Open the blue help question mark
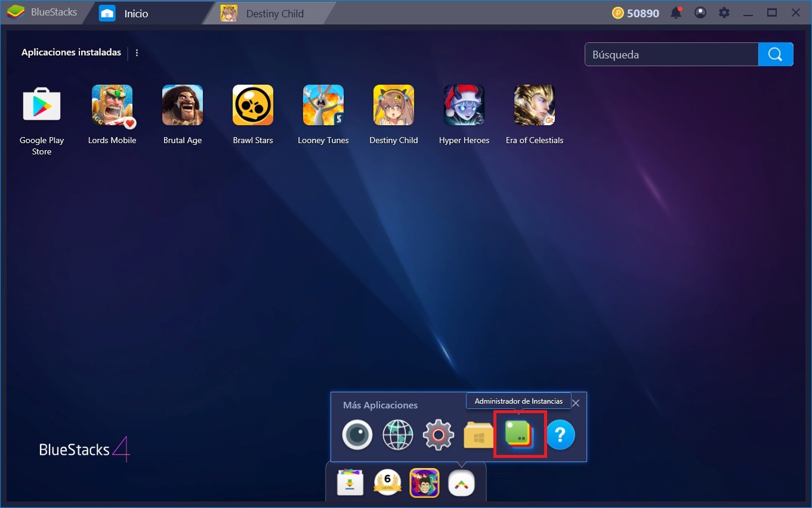The height and width of the screenshot is (508, 812). coord(560,435)
